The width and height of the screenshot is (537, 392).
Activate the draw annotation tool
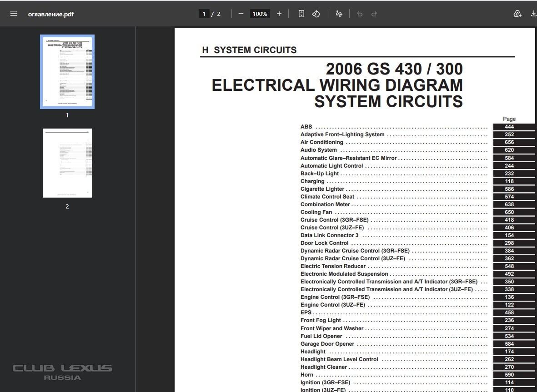click(x=339, y=14)
